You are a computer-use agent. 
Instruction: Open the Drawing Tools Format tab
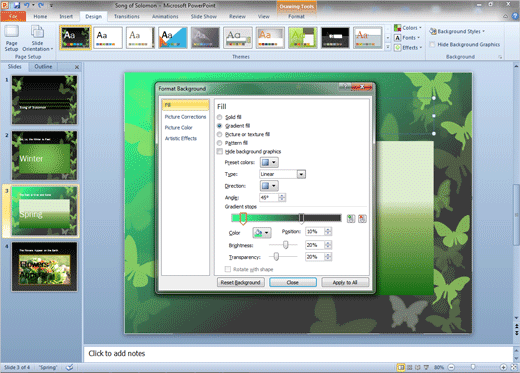click(x=296, y=16)
